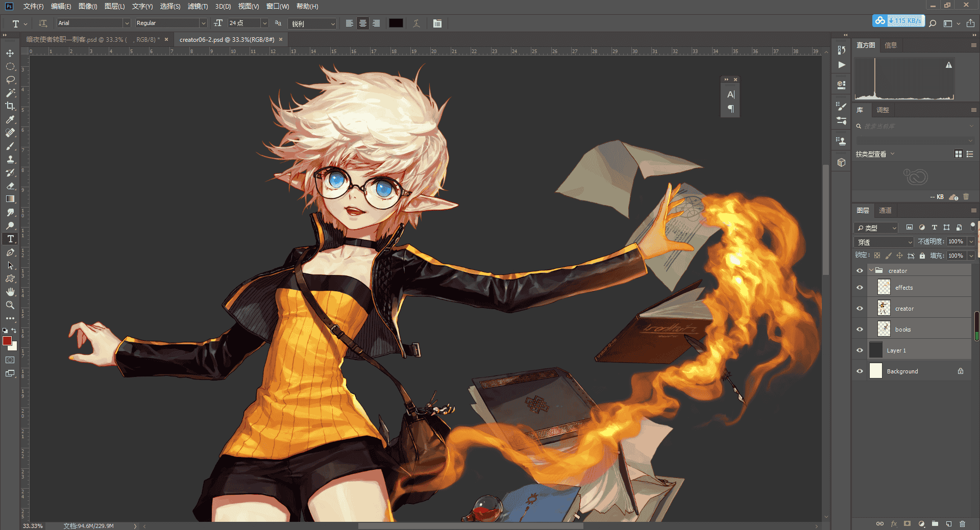Screen dimensions: 980x530
Task: Open the character and paragraph panels icon
Action: point(437,23)
